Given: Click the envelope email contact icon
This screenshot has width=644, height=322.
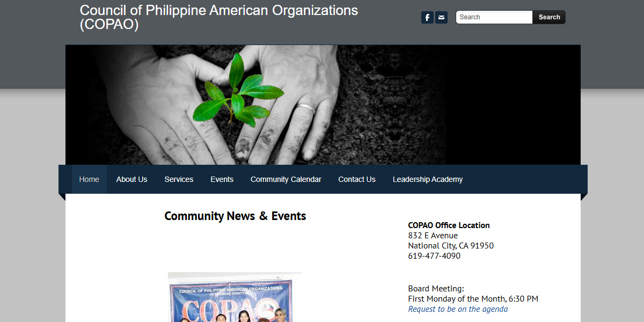Looking at the screenshot, I should click(x=441, y=17).
